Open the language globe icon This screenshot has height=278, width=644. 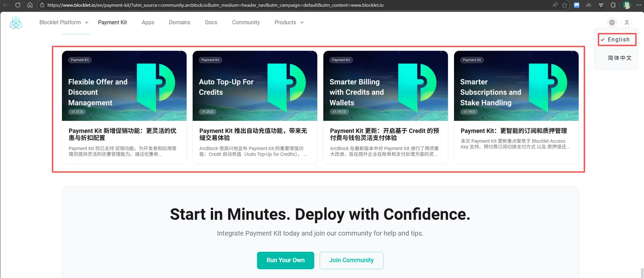[612, 23]
